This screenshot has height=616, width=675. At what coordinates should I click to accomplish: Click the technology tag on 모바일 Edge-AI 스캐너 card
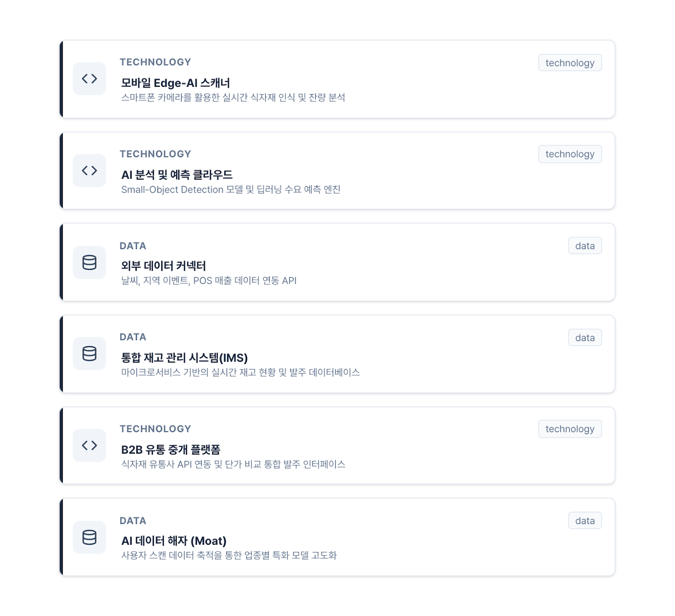point(570,63)
